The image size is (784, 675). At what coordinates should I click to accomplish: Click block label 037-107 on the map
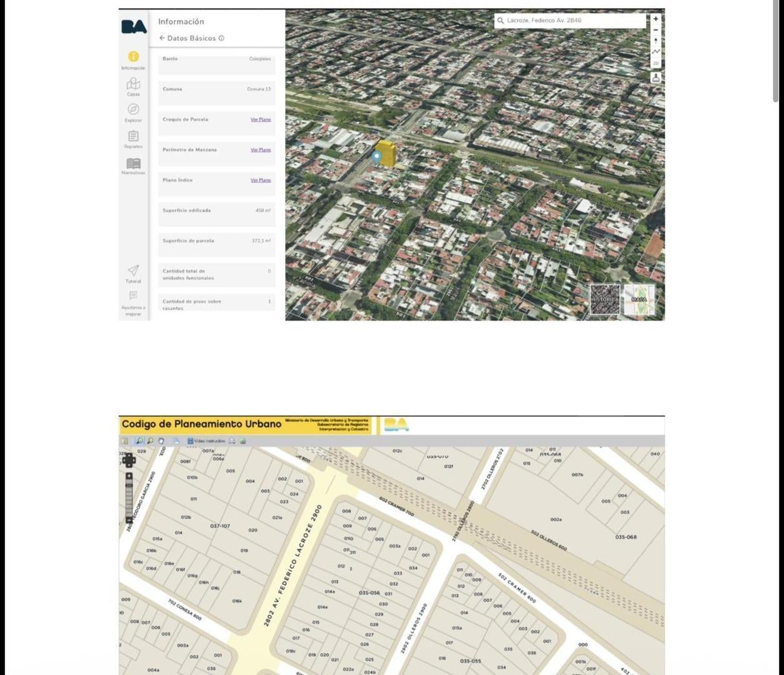220,526
